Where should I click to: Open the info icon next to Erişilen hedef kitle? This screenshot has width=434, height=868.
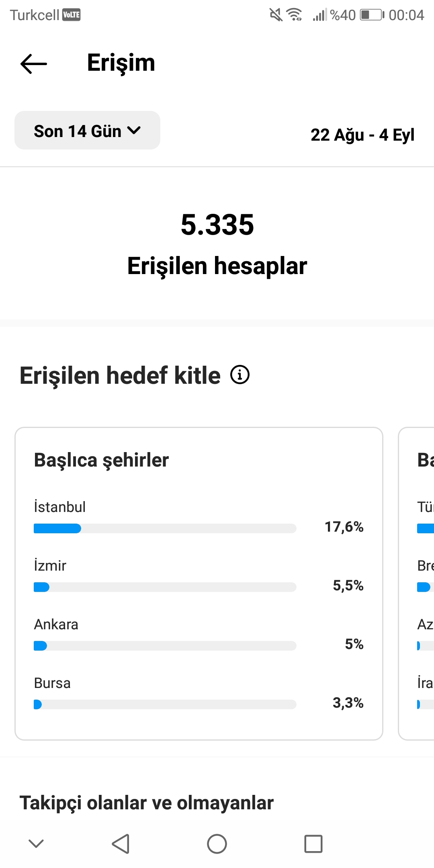240,375
